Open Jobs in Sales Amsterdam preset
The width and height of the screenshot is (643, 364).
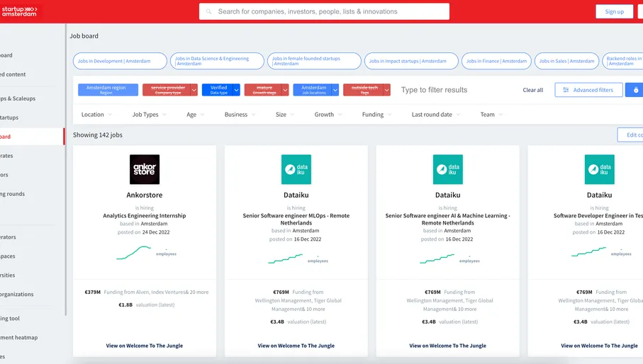click(x=566, y=61)
